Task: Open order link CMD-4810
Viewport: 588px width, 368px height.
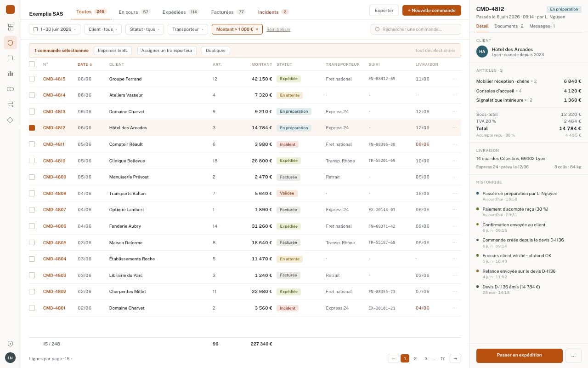Action: pyautogui.click(x=54, y=161)
